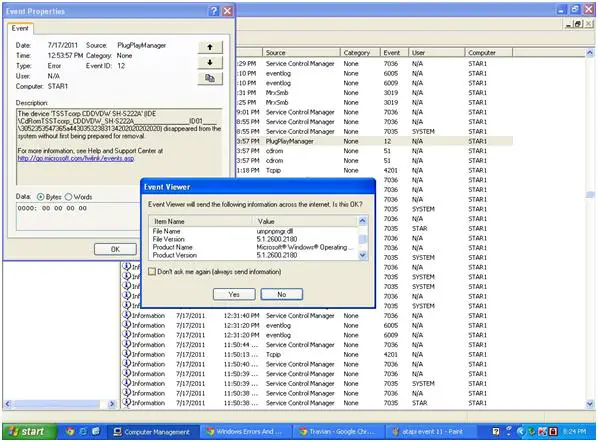598x442 pixels.
Task: Click the help question mark in Event Properties title bar
Action: tap(214, 11)
